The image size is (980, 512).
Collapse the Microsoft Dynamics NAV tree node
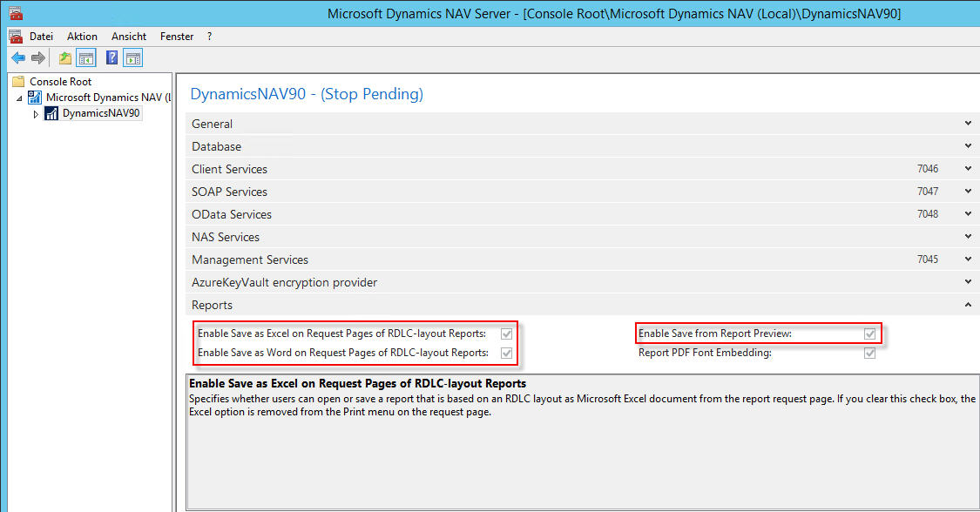(x=19, y=98)
